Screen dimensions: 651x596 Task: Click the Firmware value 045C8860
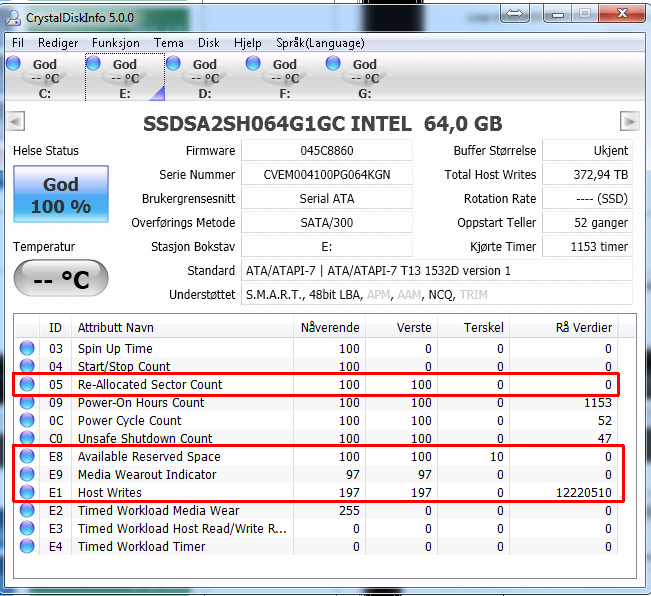coord(327,150)
